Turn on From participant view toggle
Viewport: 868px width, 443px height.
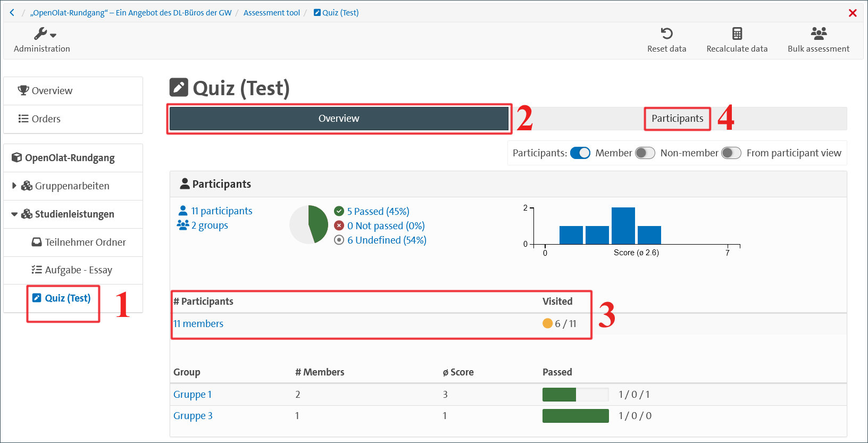(731, 153)
